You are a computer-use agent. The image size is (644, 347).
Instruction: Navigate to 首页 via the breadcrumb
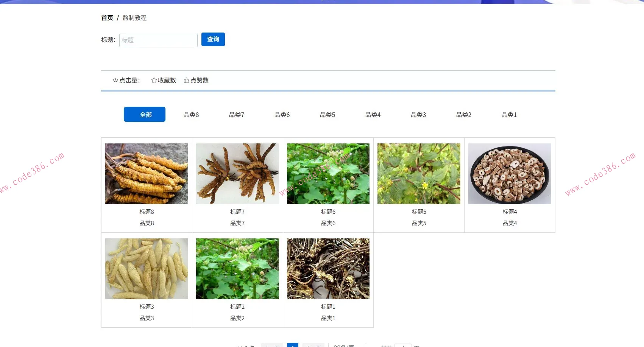[107, 17]
